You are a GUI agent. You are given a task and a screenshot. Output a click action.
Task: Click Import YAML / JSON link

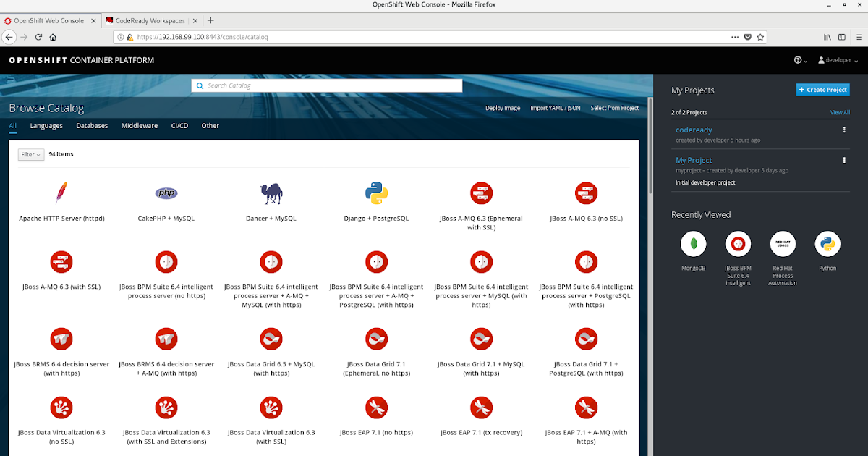(x=556, y=108)
